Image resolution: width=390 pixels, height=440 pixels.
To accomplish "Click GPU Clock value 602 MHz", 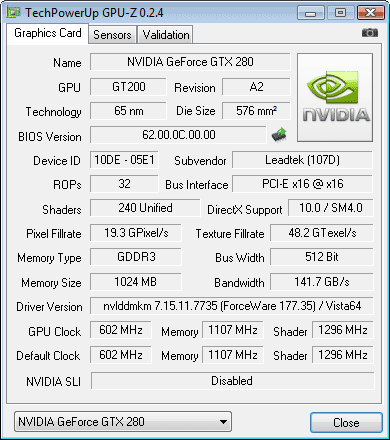I will point(121,330).
